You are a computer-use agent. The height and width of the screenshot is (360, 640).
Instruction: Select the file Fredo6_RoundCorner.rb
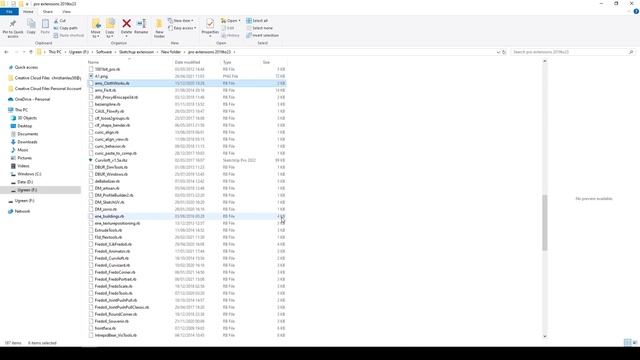coord(116,314)
